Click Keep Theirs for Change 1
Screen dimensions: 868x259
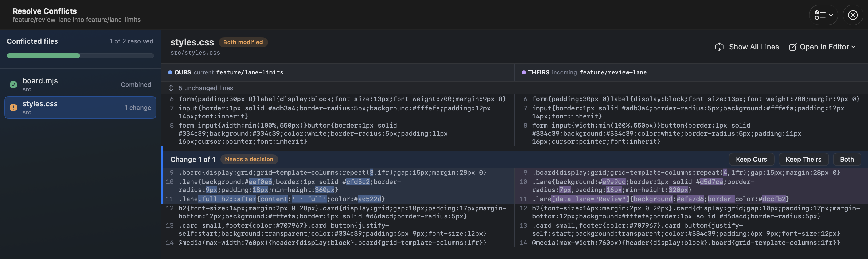(x=803, y=159)
